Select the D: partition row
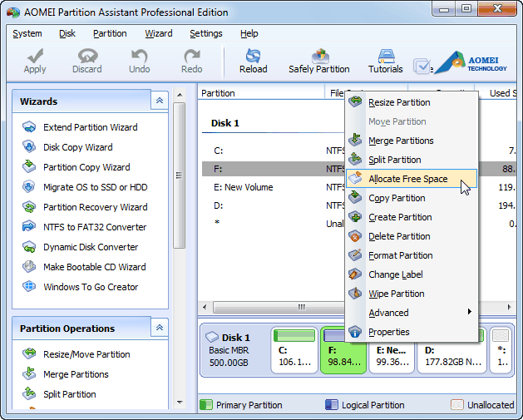523x420 pixels. pos(274,205)
